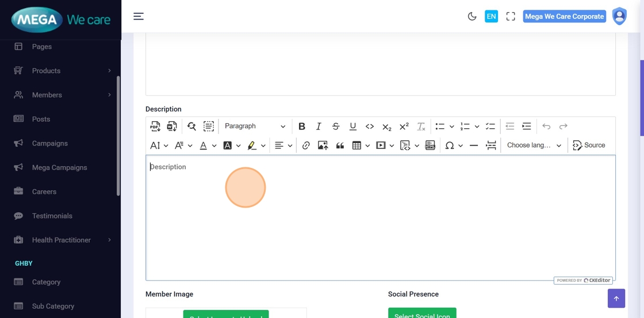Apply italic formatting

point(319,127)
